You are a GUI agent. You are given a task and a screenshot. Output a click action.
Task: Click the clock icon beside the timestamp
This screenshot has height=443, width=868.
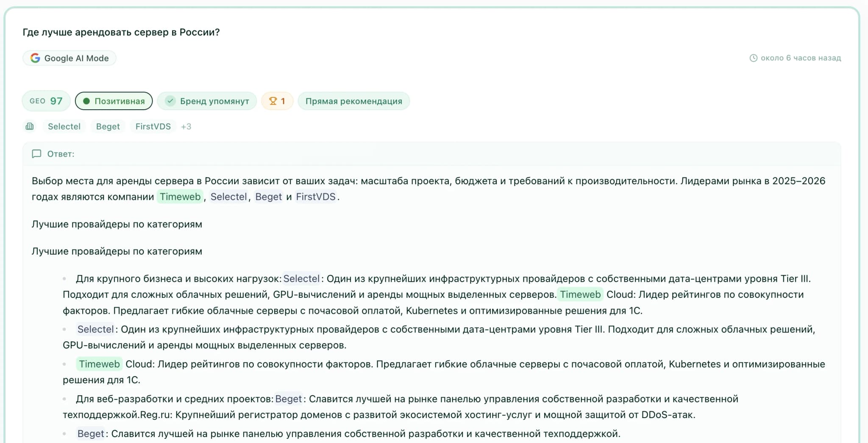pyautogui.click(x=754, y=58)
